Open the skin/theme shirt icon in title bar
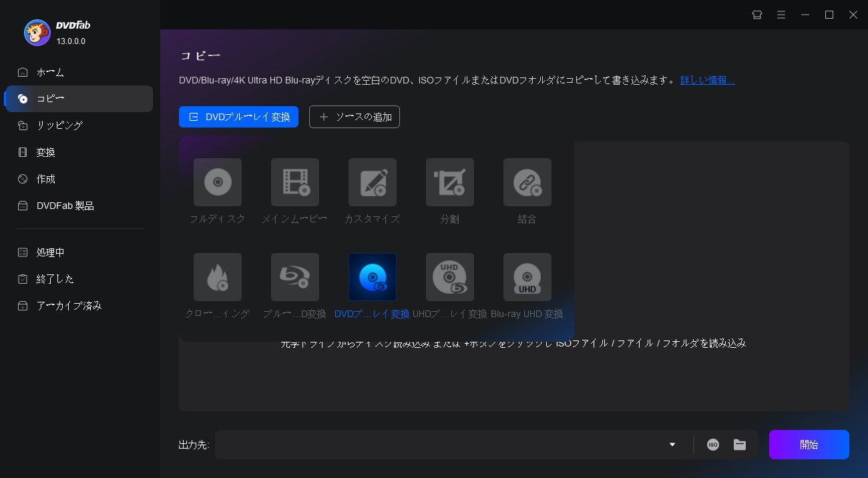Screen dimensions: 868x478 click(757, 15)
